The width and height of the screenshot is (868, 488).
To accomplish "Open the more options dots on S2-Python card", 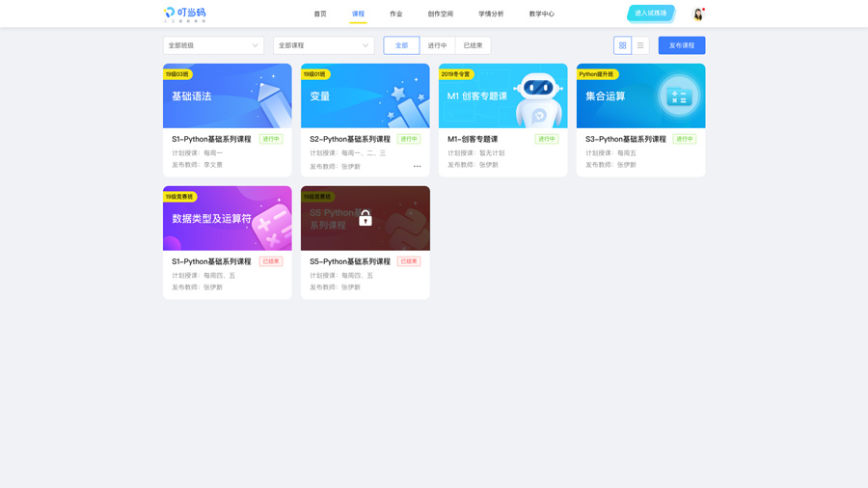I will point(417,166).
